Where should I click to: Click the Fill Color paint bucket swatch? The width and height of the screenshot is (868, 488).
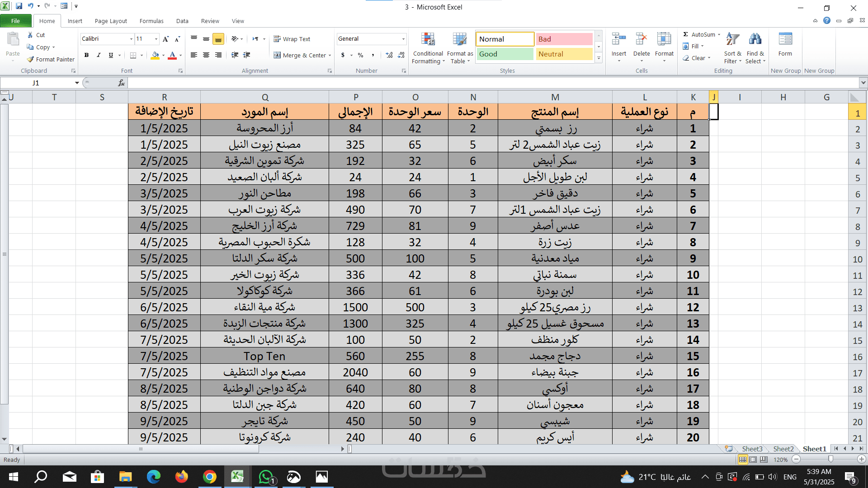point(155,55)
